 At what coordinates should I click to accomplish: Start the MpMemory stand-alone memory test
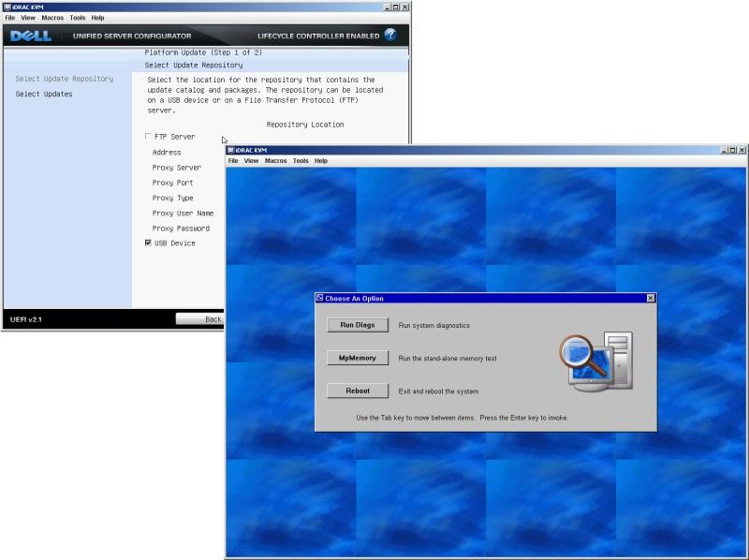(358, 358)
